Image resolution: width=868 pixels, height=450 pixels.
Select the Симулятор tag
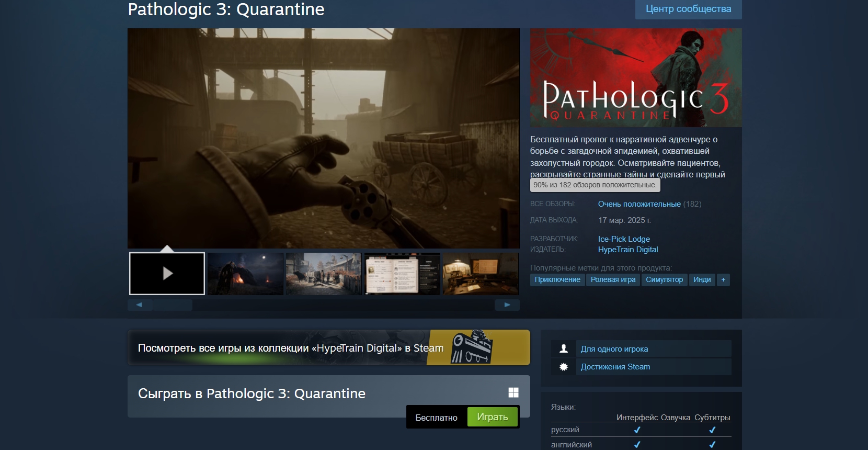coord(664,280)
